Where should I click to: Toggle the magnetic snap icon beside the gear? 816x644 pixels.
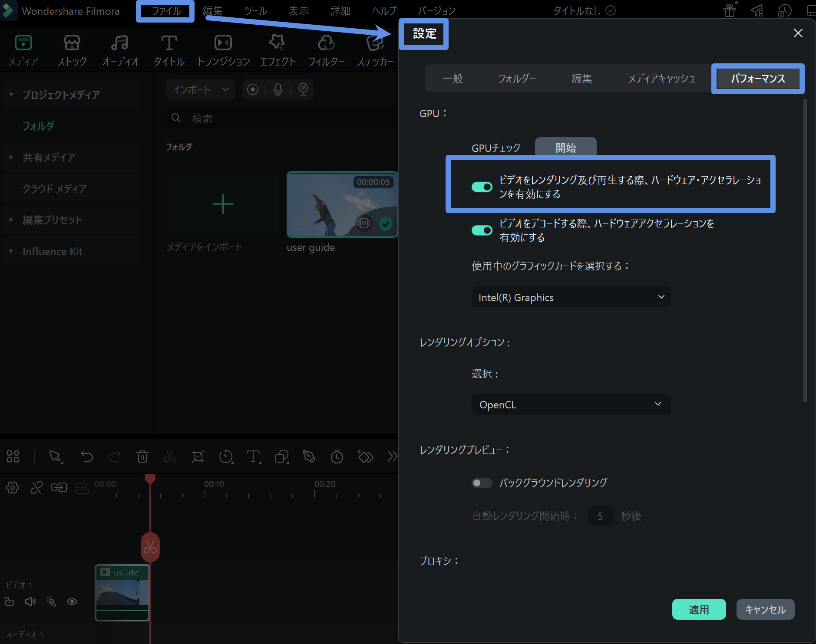(x=36, y=488)
